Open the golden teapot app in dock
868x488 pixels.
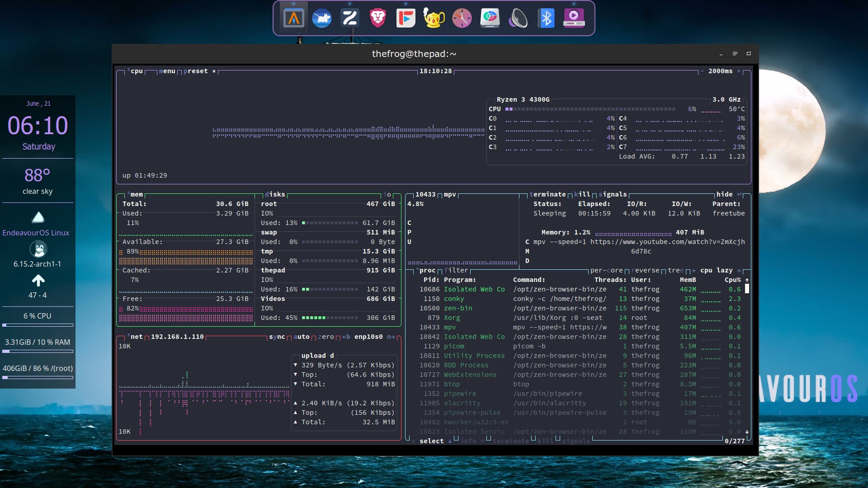(434, 18)
